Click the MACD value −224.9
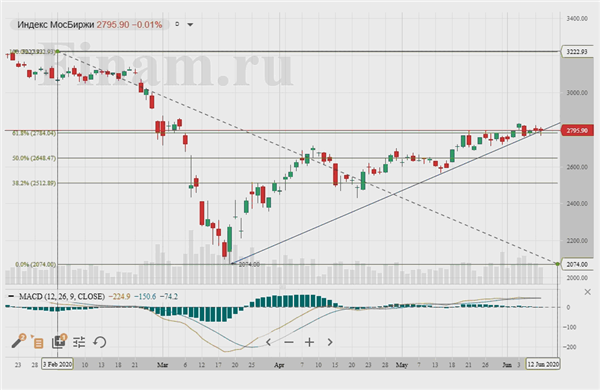This screenshot has width=600, height=390. (x=119, y=296)
